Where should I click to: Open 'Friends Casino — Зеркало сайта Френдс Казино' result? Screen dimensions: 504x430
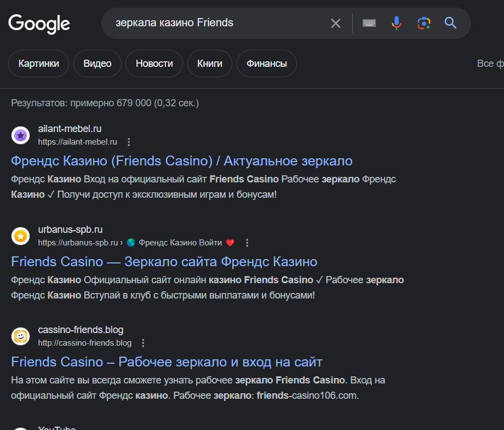coord(164,262)
